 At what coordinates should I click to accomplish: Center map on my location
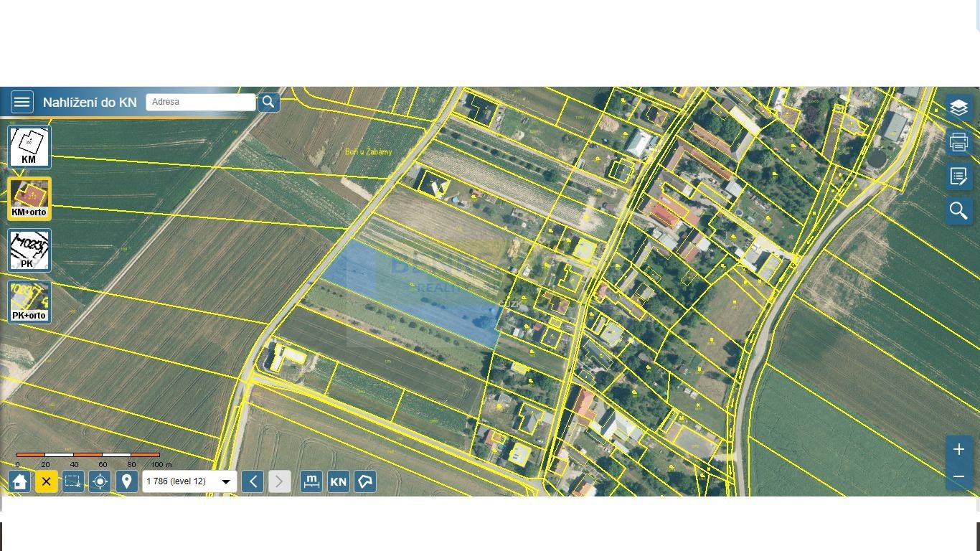100,481
